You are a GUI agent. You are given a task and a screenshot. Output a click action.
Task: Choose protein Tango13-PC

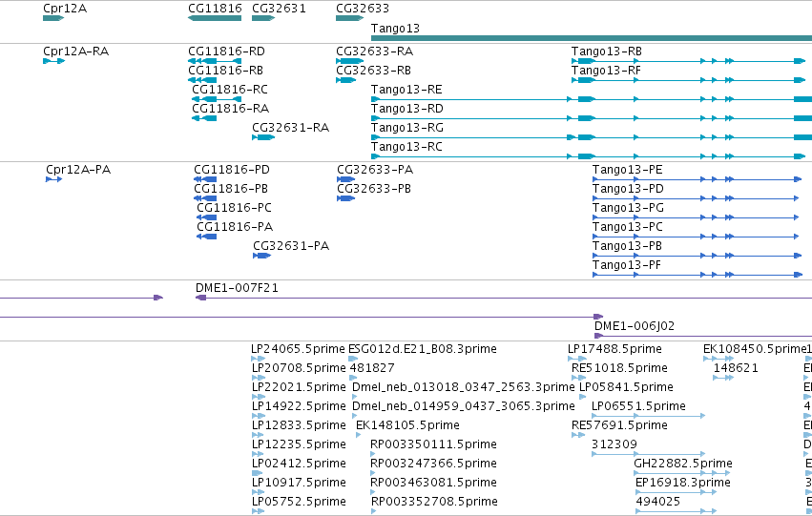pyautogui.click(x=628, y=227)
